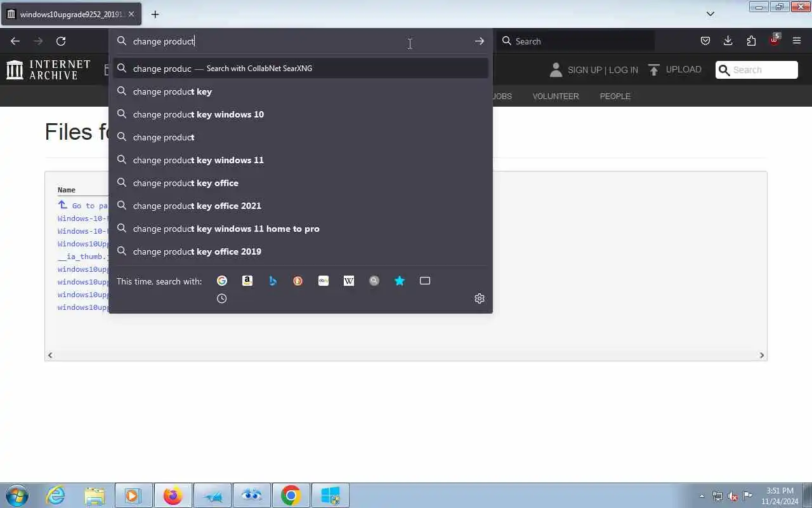Select the plain "change product" suggestion
Viewport: 812px width, 508px height.
[301, 137]
